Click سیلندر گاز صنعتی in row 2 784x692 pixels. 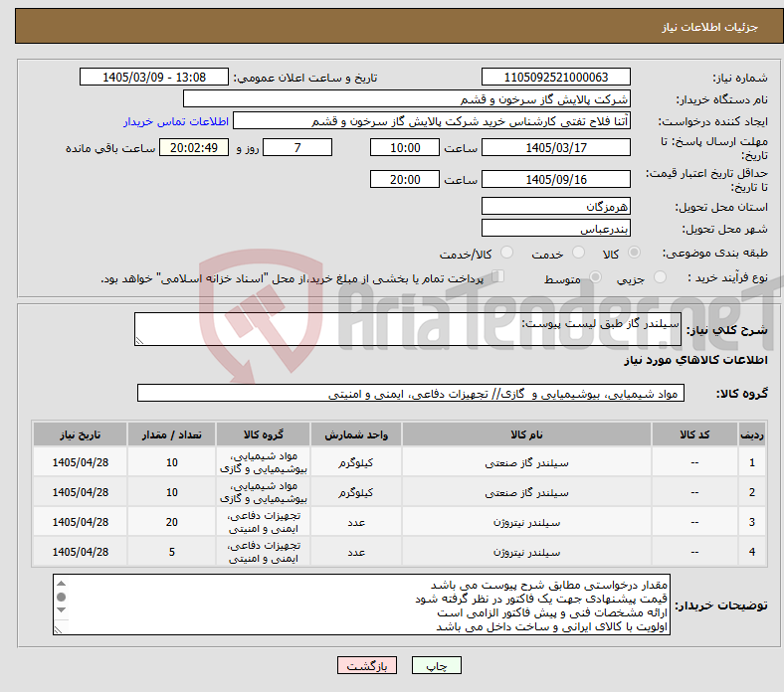pyautogui.click(x=526, y=493)
